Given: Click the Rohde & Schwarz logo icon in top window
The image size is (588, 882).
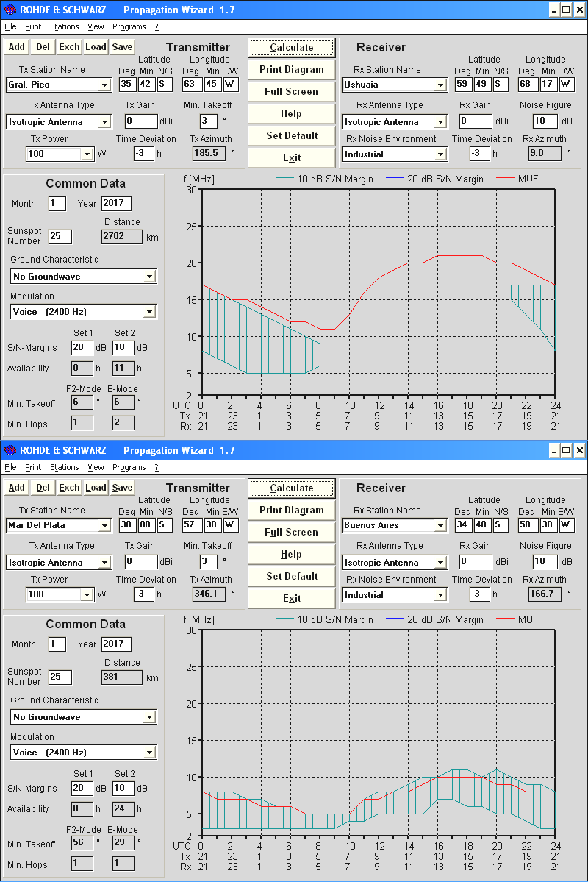Looking at the screenshot, I should pyautogui.click(x=10, y=10).
